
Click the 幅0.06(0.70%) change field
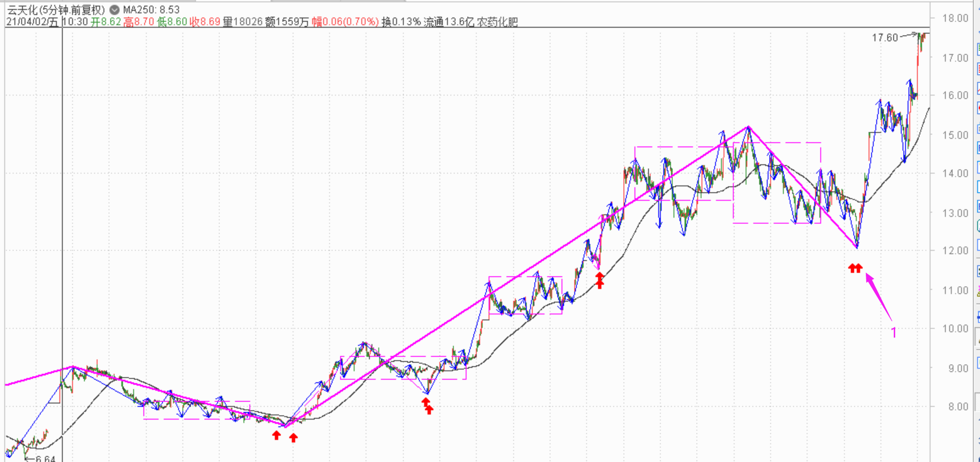tap(345, 22)
